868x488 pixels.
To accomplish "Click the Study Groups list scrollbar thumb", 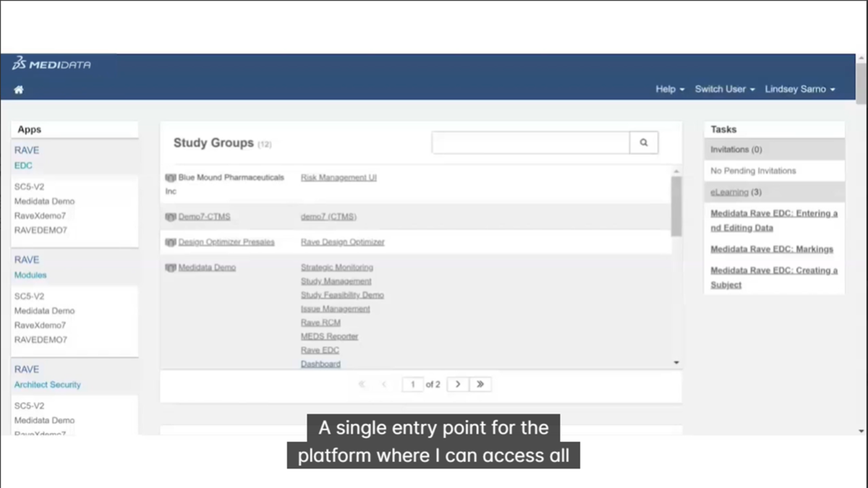I will 676,206.
